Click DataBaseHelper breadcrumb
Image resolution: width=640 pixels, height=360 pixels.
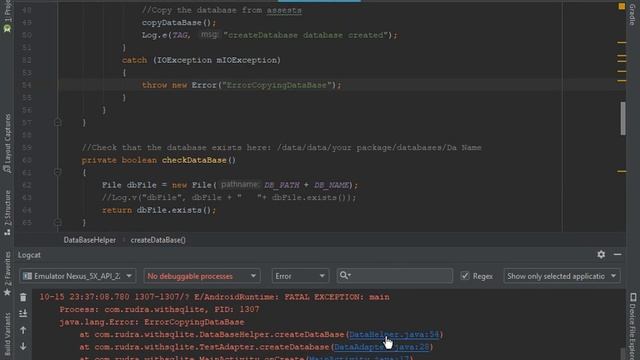[89, 240]
